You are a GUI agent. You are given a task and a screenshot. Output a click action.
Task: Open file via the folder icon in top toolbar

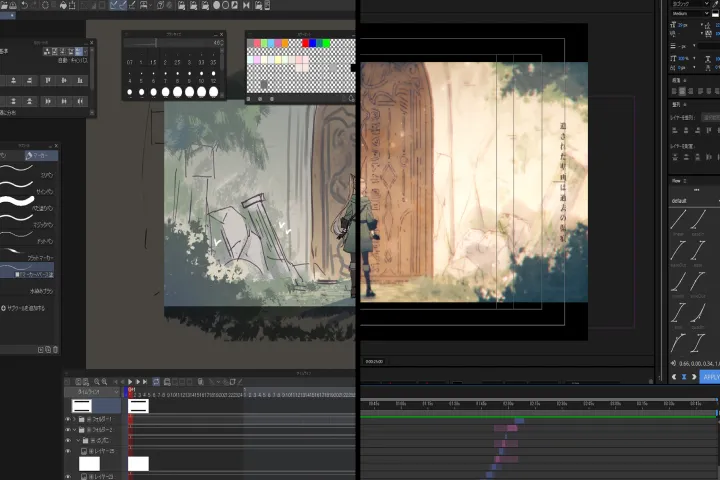4,5
